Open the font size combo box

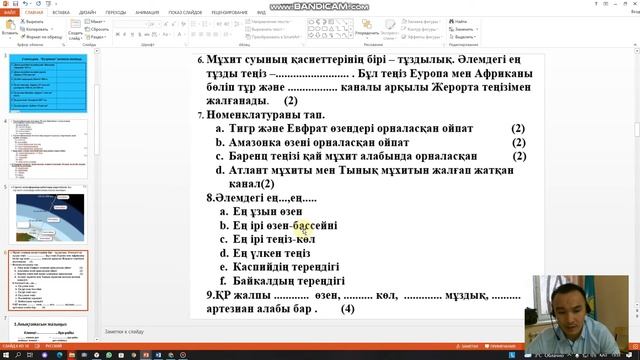(x=153, y=24)
